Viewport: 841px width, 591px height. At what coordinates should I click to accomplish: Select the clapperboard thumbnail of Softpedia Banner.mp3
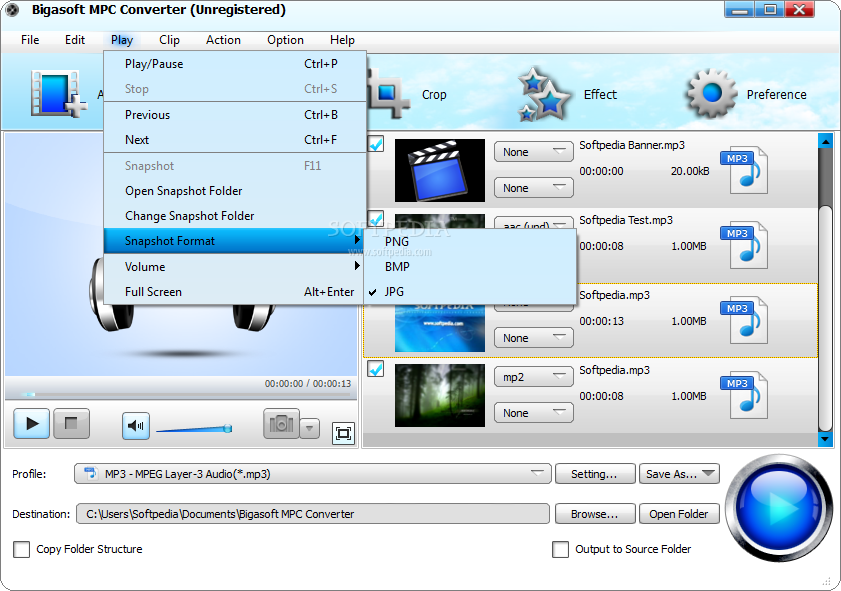[440, 171]
